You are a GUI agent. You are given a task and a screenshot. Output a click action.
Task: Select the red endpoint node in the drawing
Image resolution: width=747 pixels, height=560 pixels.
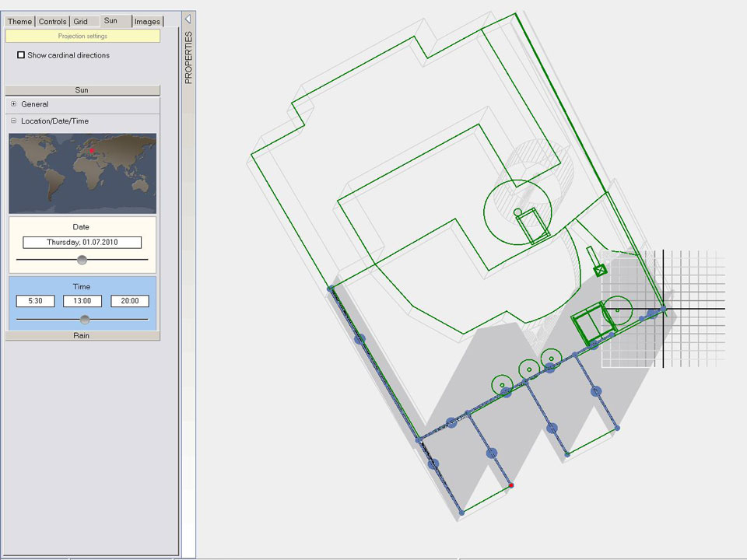coord(511,485)
